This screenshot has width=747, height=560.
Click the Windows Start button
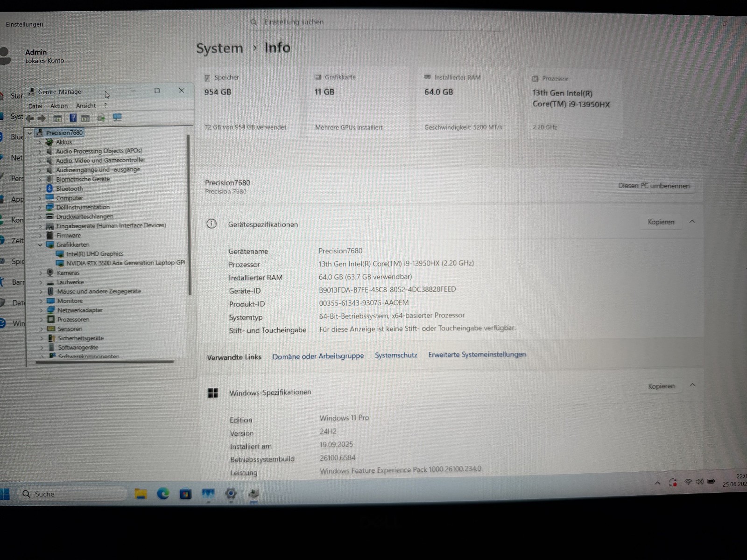(5, 494)
